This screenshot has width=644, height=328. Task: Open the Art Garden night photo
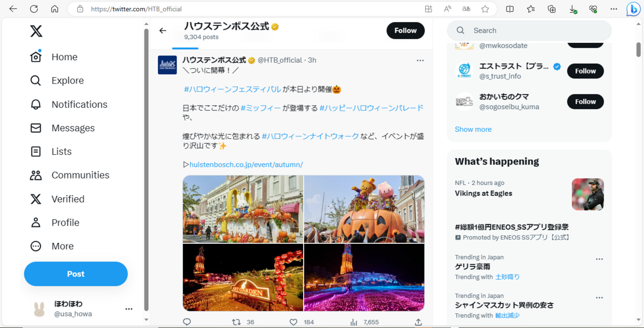243,278
